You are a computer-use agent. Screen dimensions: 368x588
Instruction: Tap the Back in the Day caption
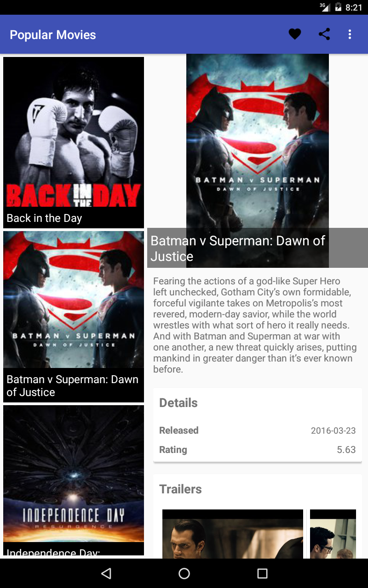(x=44, y=218)
